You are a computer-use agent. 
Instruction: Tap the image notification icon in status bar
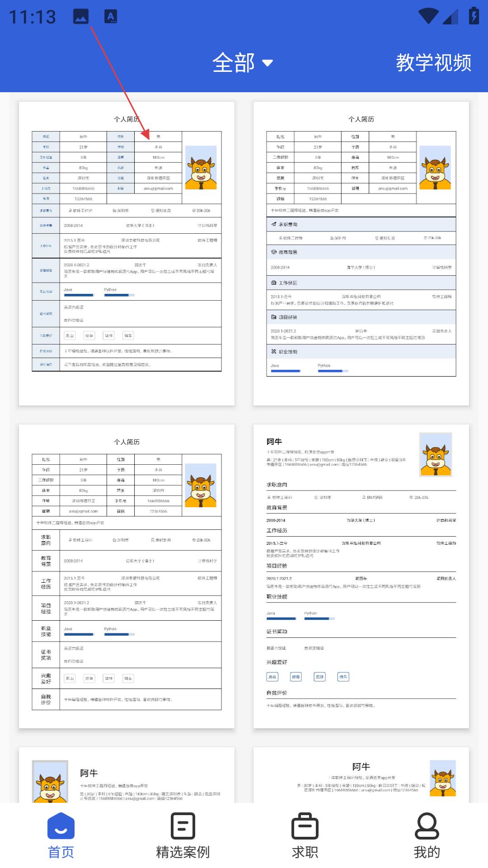(81, 17)
